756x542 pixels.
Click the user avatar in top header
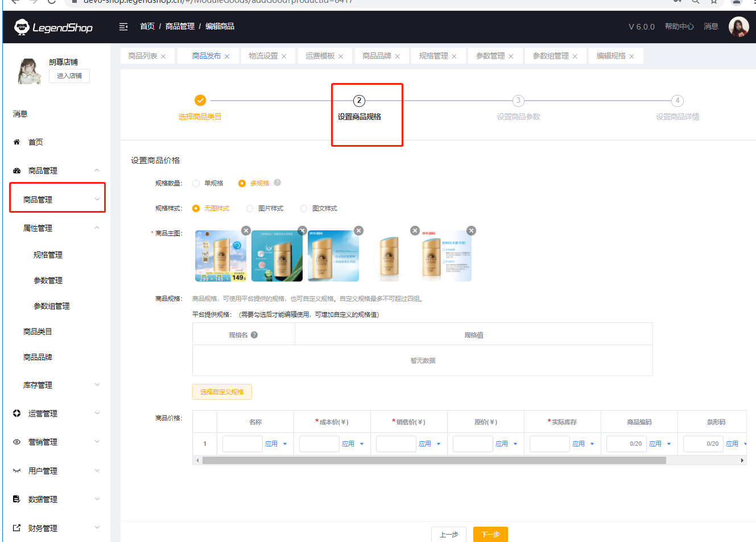click(738, 27)
